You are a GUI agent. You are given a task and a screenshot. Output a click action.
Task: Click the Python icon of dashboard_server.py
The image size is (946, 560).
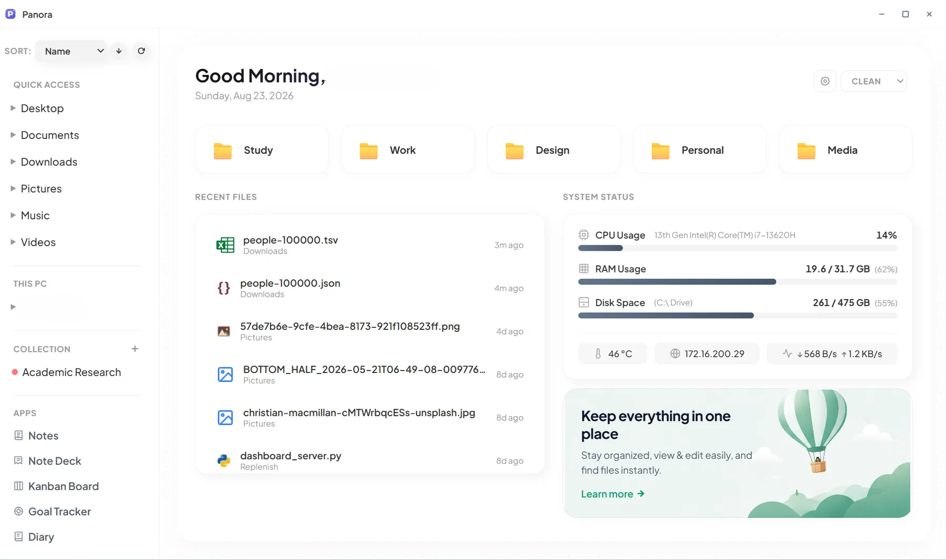point(224,461)
